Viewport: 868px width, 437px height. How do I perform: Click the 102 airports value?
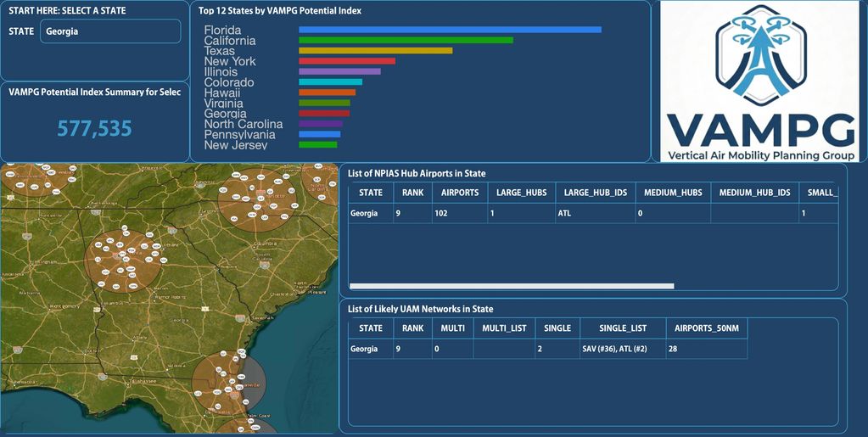click(460, 213)
